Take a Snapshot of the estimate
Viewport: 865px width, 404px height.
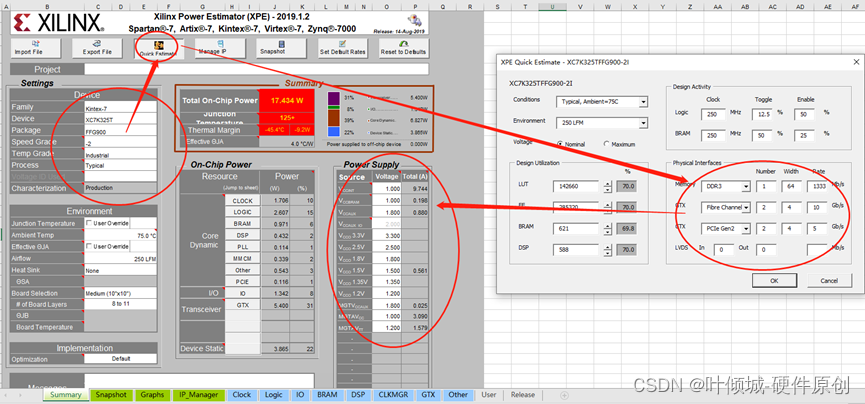tap(281, 48)
